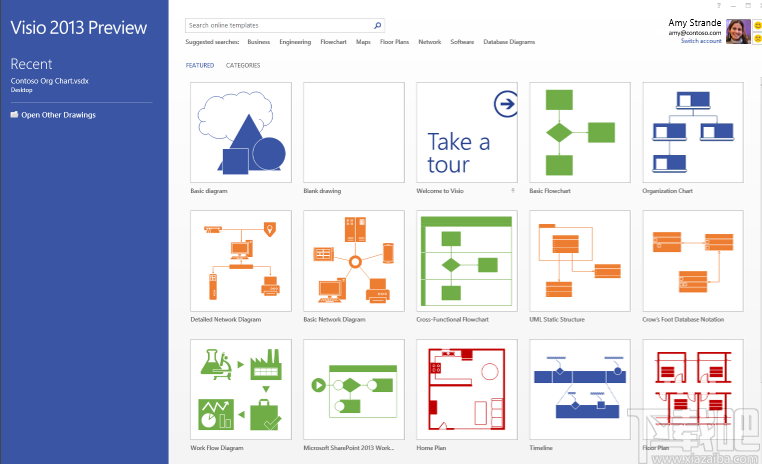Click the happy smiley feedback icon
This screenshot has width=762, height=464.
[x=757, y=25]
